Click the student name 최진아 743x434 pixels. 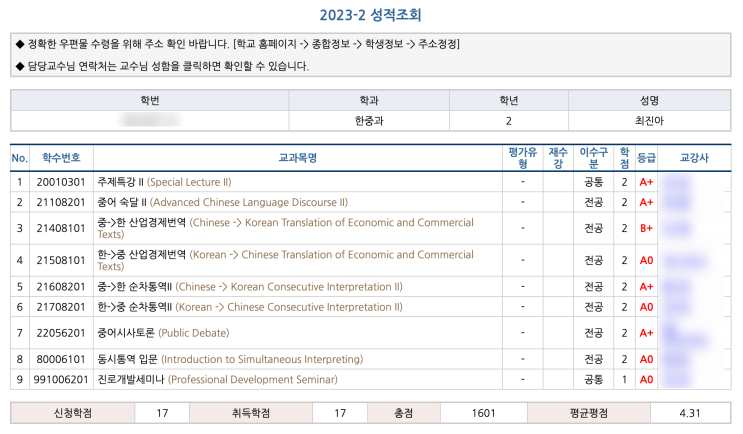point(649,121)
